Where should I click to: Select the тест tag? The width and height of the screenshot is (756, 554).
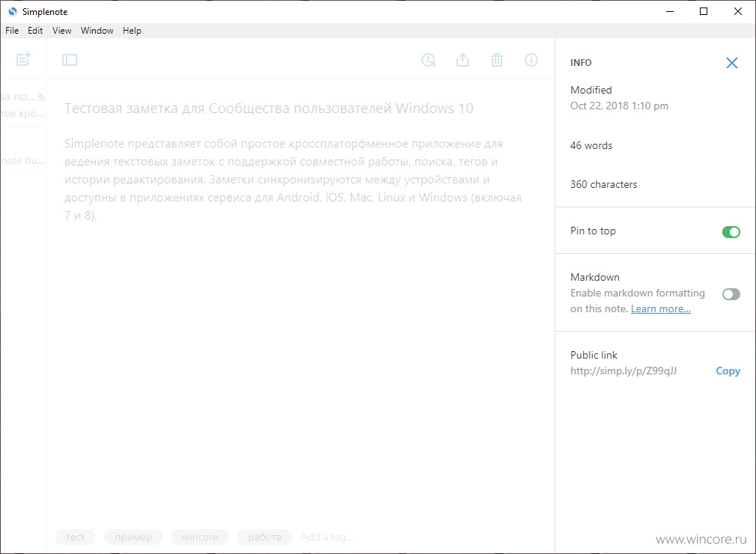click(x=75, y=537)
